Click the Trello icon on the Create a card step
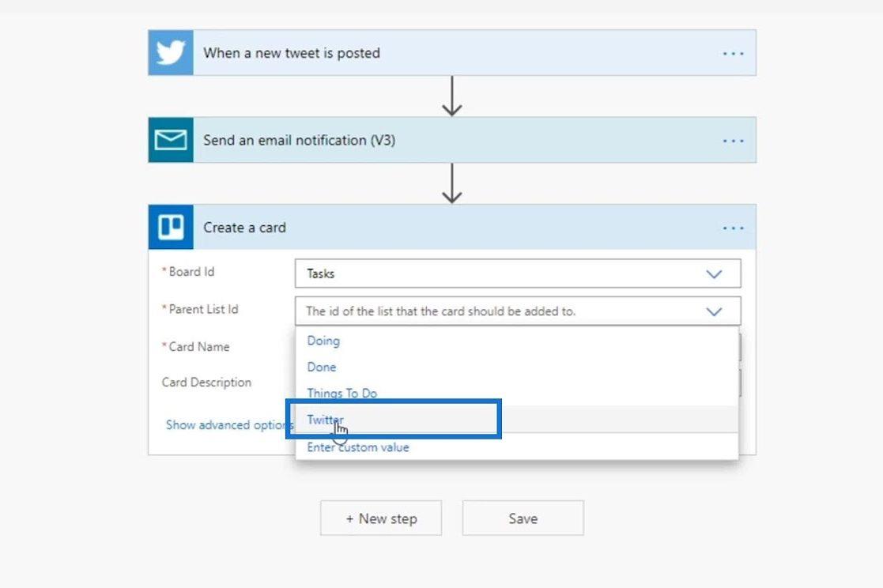Viewport: 883px width, 588px height. pyautogui.click(x=171, y=227)
